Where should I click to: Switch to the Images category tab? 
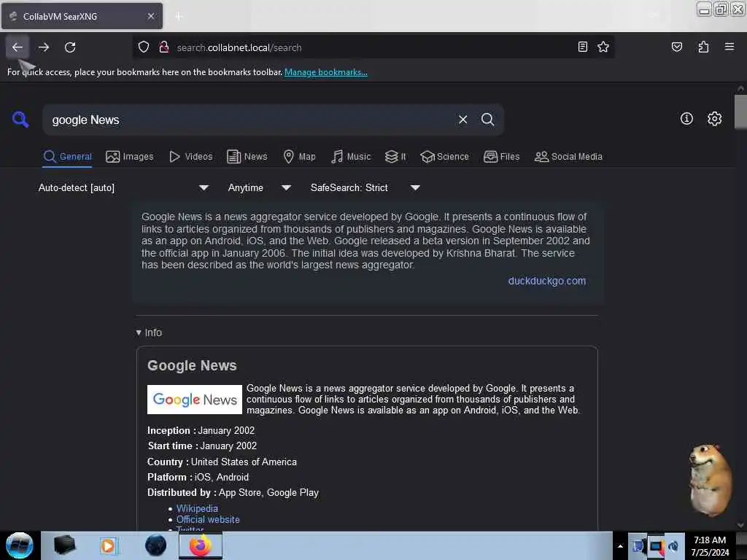click(130, 157)
